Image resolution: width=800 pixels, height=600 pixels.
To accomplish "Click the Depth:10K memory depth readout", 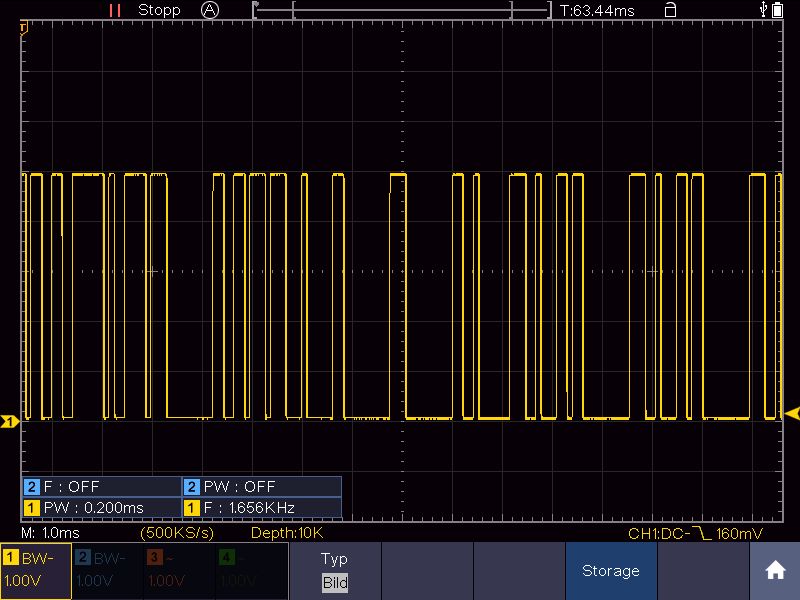I will coord(287,533).
